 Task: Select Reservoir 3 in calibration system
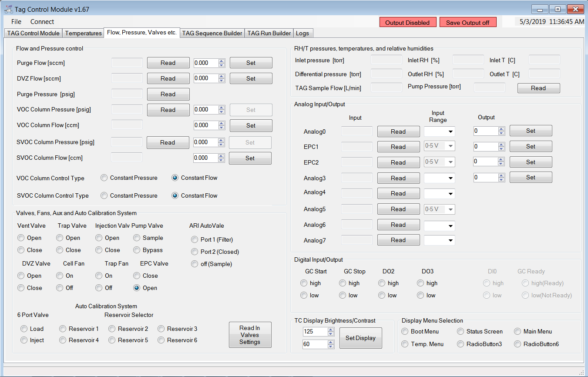click(178, 329)
